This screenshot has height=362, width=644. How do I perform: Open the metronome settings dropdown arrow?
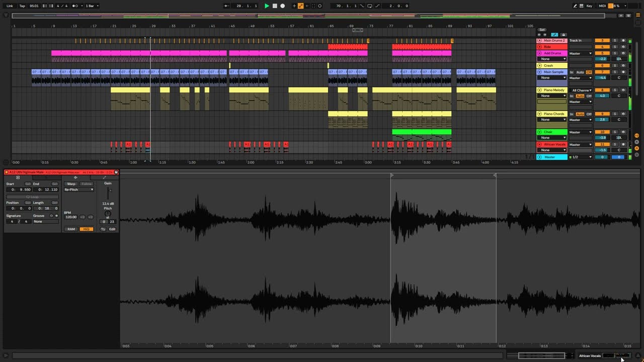tap(82, 6)
